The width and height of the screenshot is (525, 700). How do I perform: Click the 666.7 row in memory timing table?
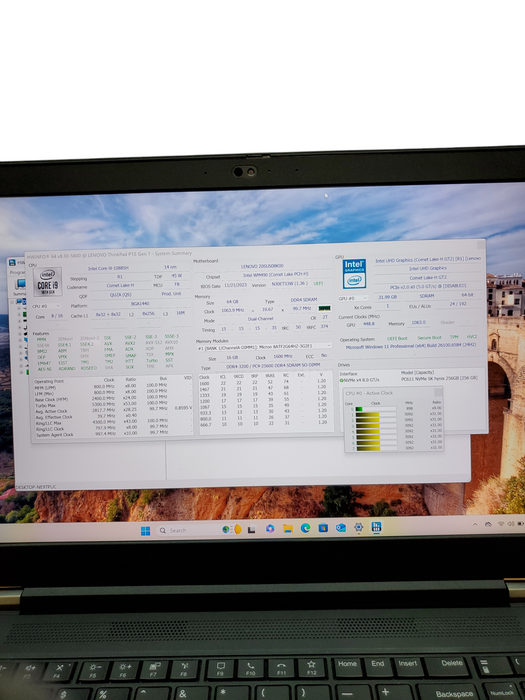tap(263, 424)
